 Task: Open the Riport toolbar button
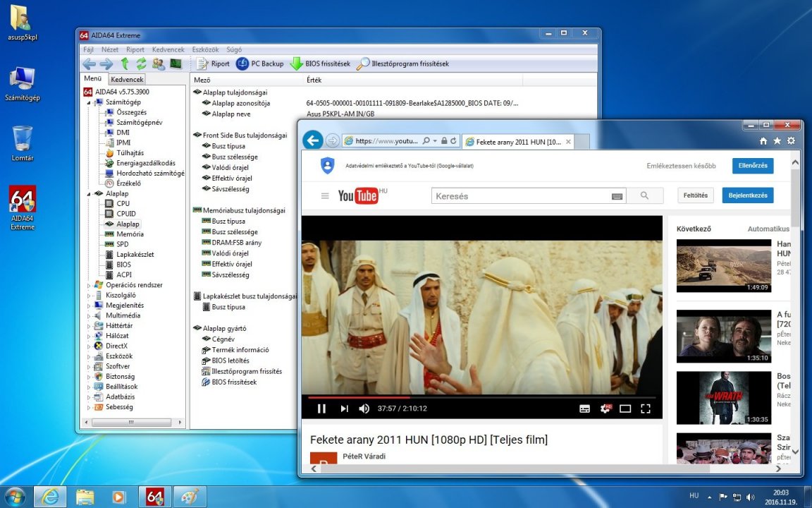(x=213, y=64)
